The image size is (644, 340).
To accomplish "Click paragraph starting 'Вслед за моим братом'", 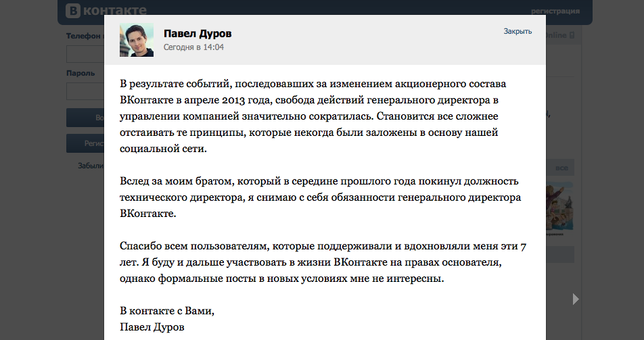I will 321,197.
